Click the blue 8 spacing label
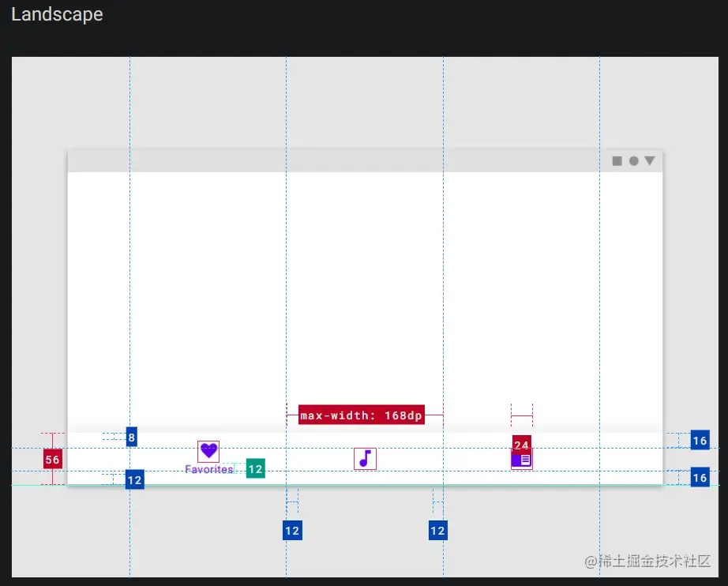Viewport: 728px width, 586px height. point(131,437)
